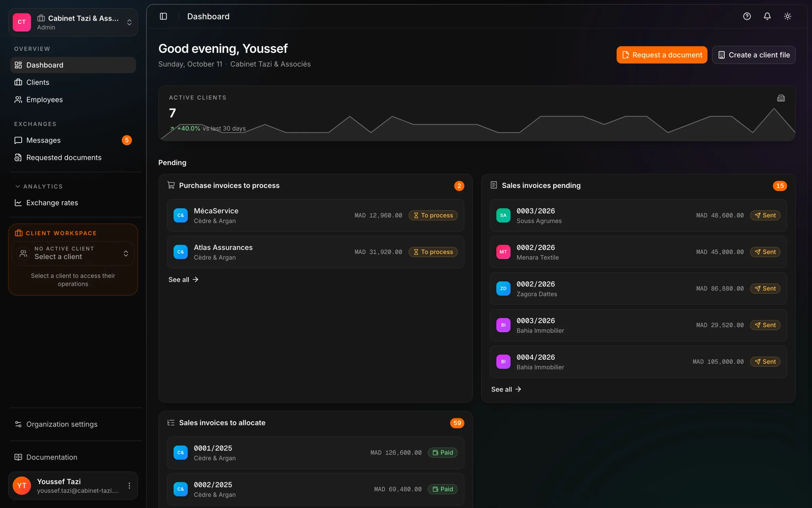Image resolution: width=812 pixels, height=508 pixels.
Task: Click the Messages unread badge 5
Action: 127,140
